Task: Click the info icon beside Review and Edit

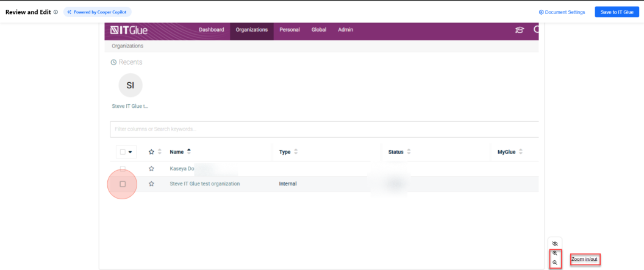Action: [55, 12]
